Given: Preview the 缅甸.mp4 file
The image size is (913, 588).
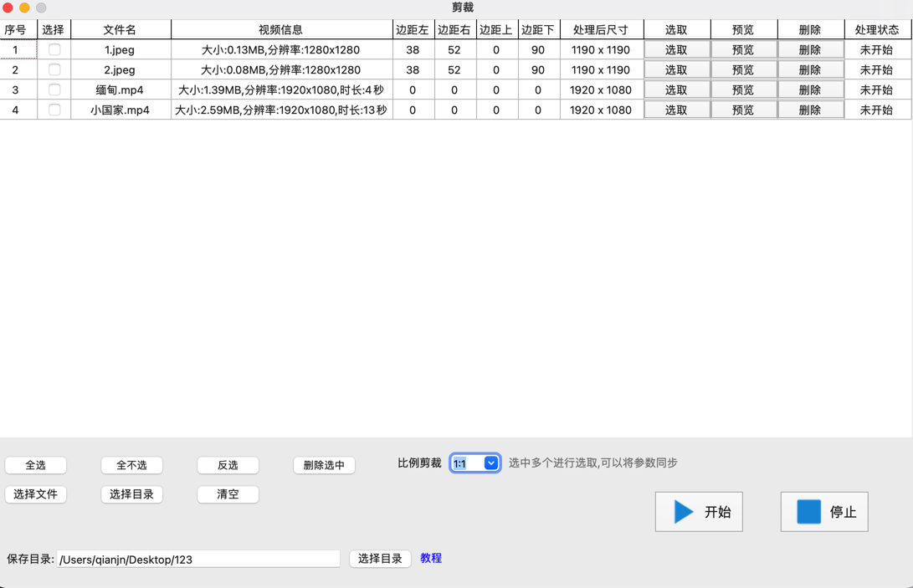Looking at the screenshot, I should [743, 89].
